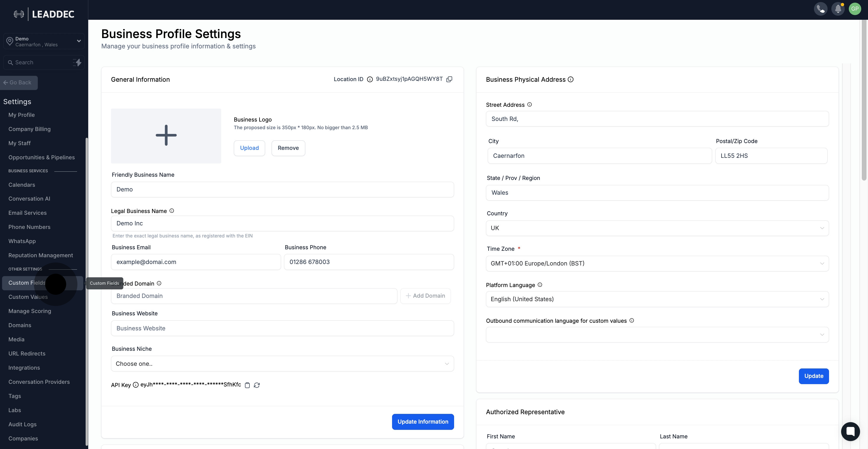This screenshot has height=449, width=868.
Task: Show Legal Business Name info icon
Action: tap(172, 211)
